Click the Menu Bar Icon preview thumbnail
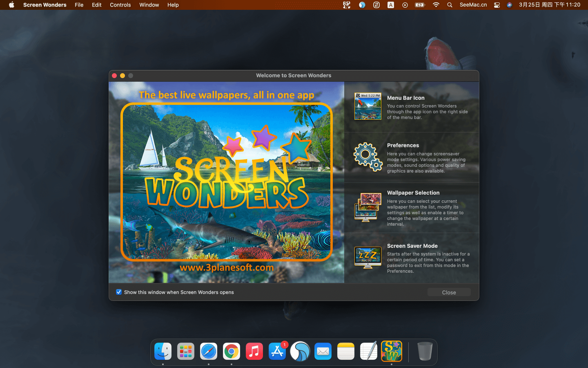 (367, 106)
